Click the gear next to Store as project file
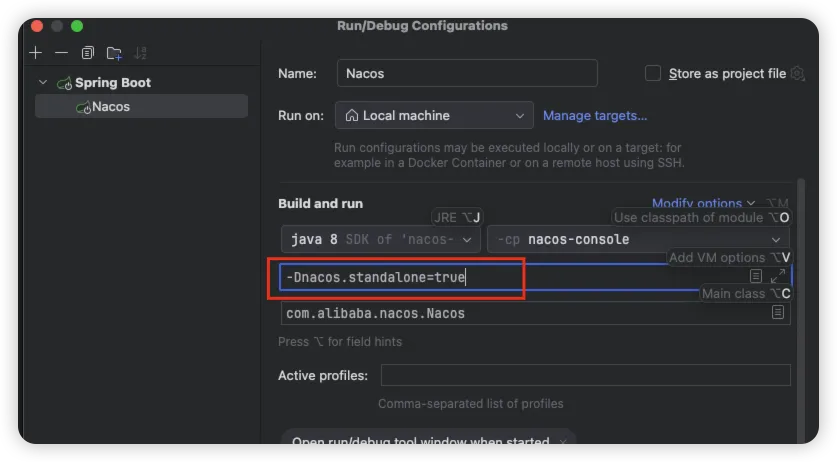The width and height of the screenshot is (837, 462). pyautogui.click(x=798, y=74)
